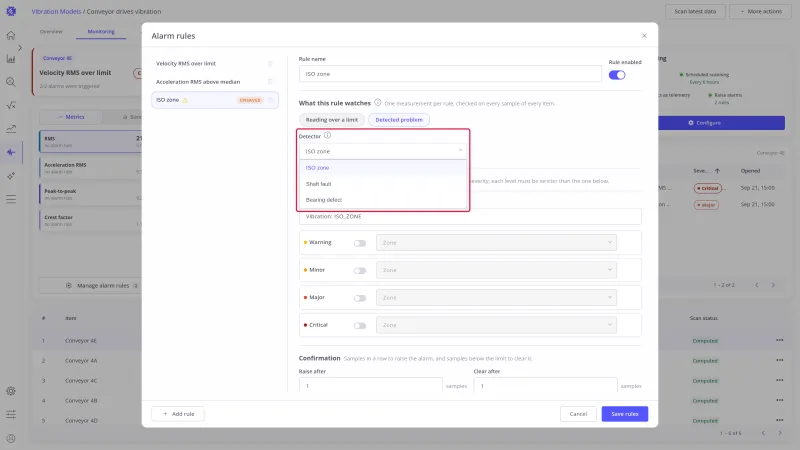The height and width of the screenshot is (450, 800).
Task: Delete the ISO zone rule
Action: point(271,100)
